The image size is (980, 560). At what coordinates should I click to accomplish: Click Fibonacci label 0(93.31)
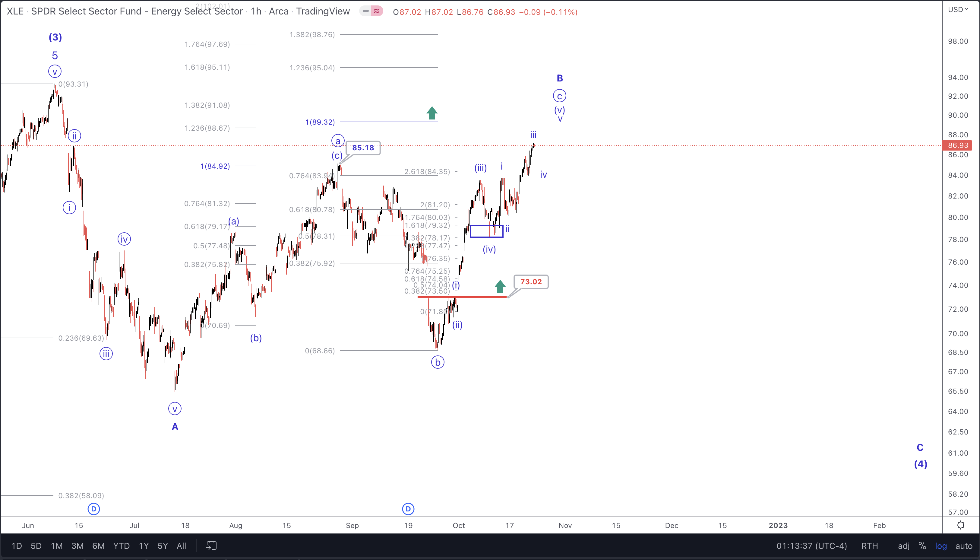coord(73,84)
